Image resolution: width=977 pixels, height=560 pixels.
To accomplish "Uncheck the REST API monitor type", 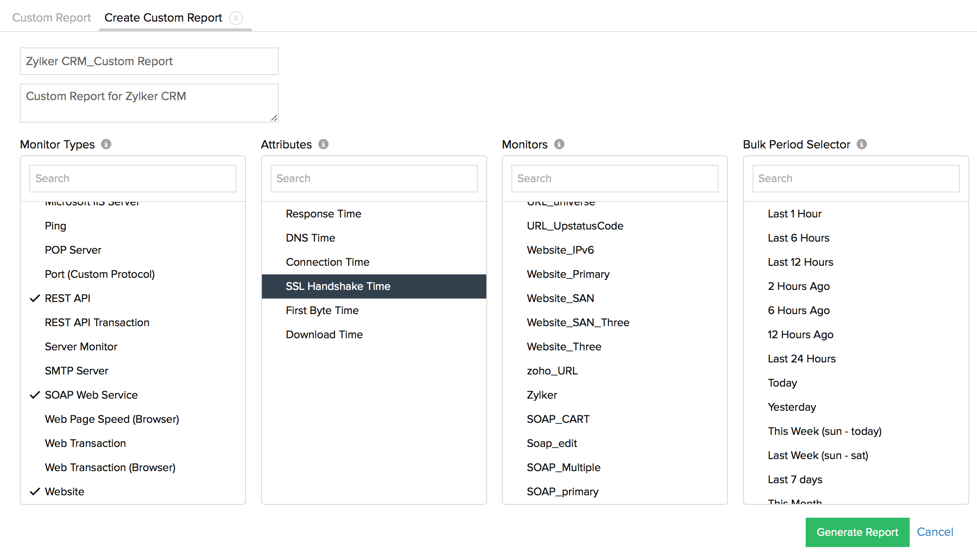I will tap(67, 298).
